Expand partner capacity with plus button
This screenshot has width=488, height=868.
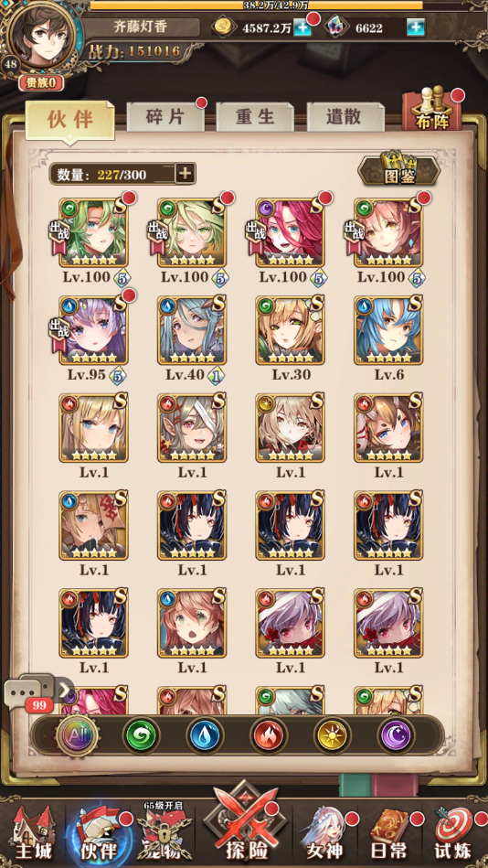pyautogui.click(x=185, y=174)
